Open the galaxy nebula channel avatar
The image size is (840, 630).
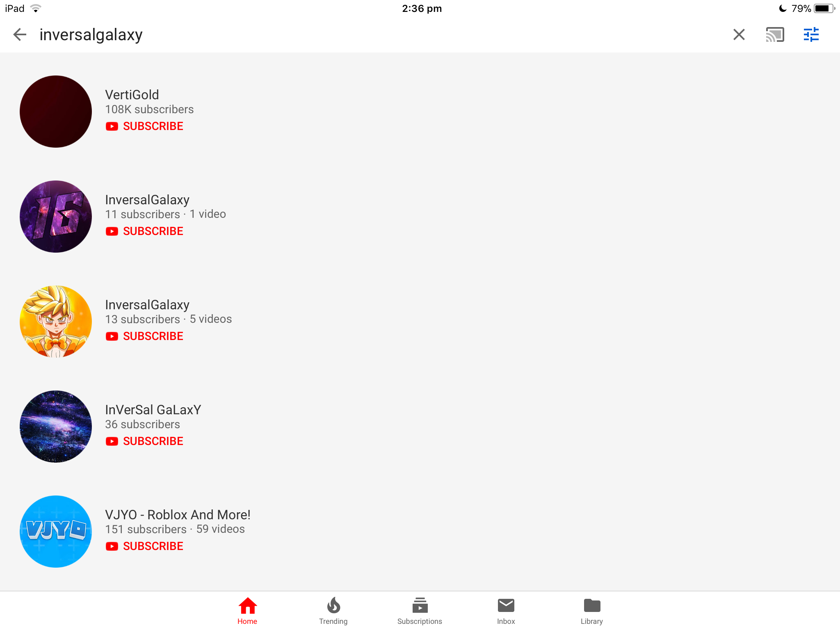(x=56, y=427)
